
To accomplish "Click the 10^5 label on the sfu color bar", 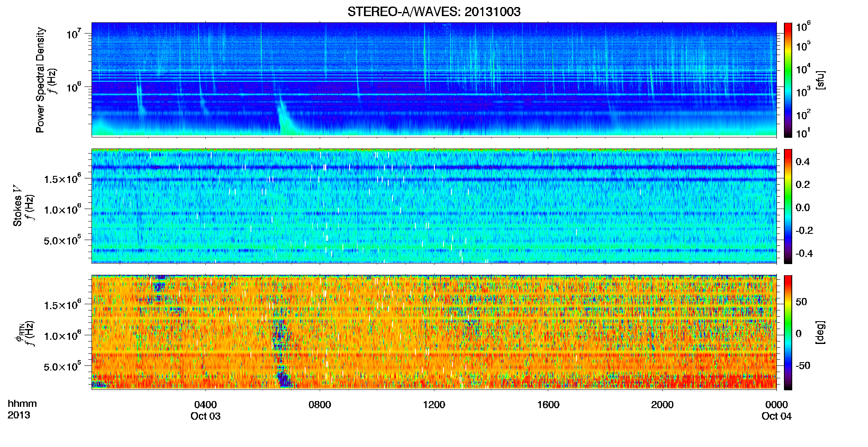I will click(x=803, y=46).
